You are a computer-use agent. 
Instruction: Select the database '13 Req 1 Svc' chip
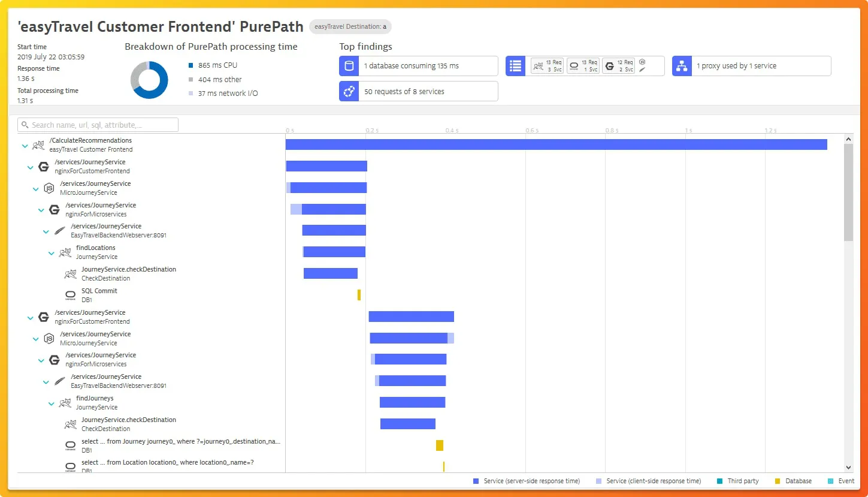583,66
